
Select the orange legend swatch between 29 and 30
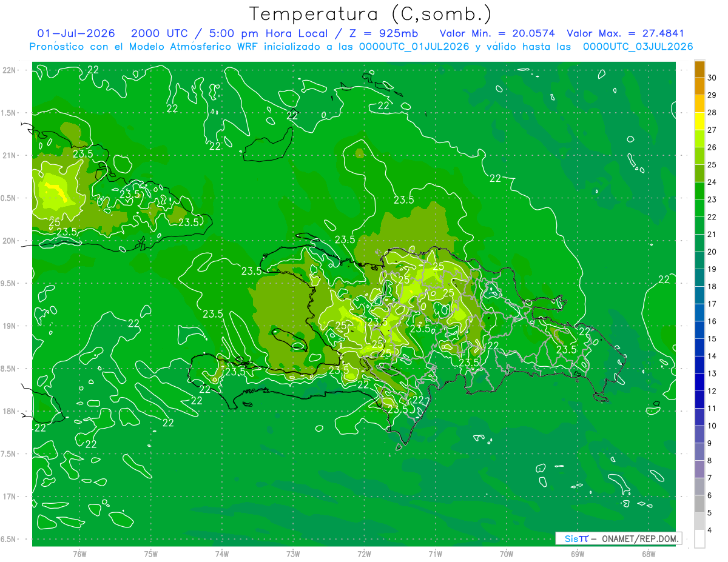point(699,87)
